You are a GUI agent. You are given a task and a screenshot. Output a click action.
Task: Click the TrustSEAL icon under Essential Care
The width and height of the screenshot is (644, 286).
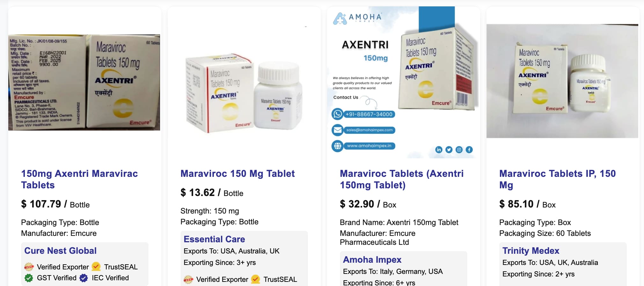coord(255,279)
